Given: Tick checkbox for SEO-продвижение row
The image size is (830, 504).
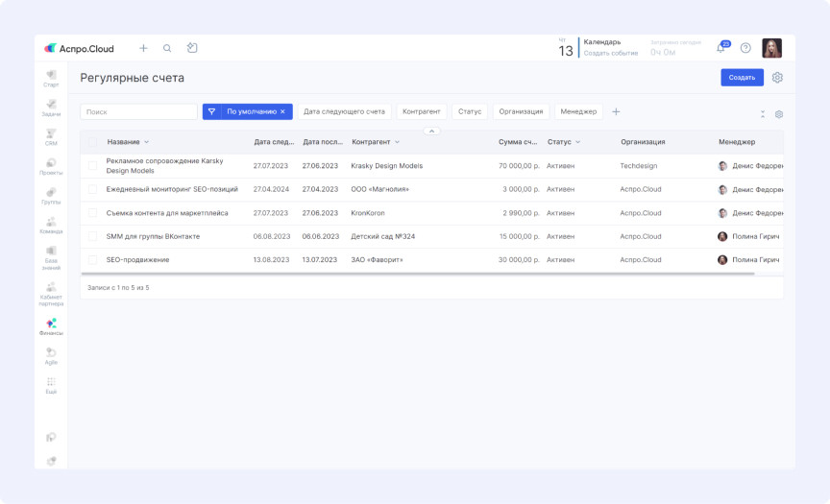Looking at the screenshot, I should pyautogui.click(x=93, y=260).
